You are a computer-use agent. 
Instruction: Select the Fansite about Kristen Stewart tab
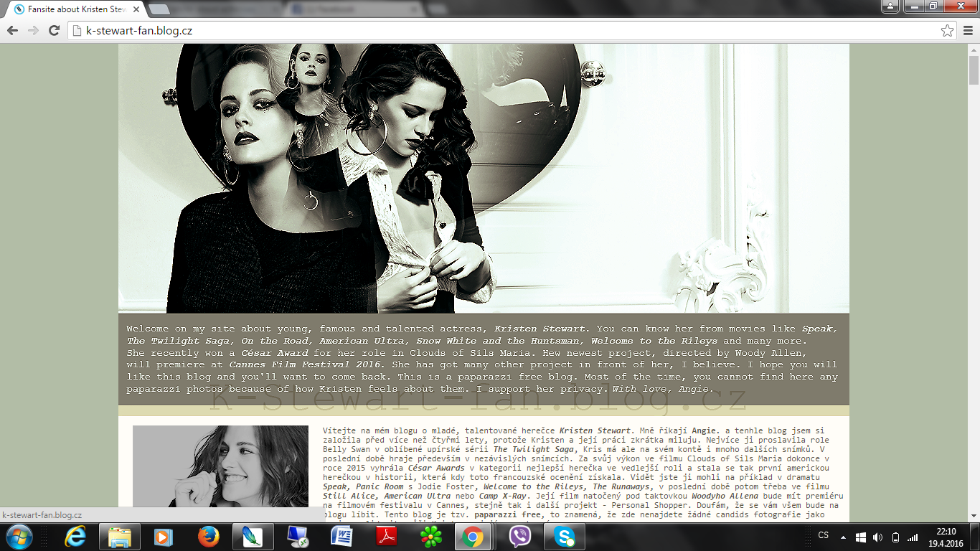[x=75, y=10]
